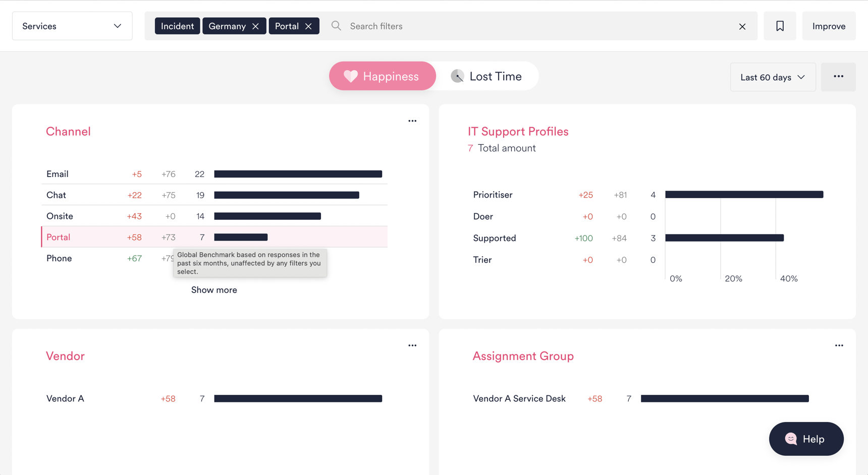
Task: Open the dashboard options ellipsis near Last 60 days
Action: (838, 77)
